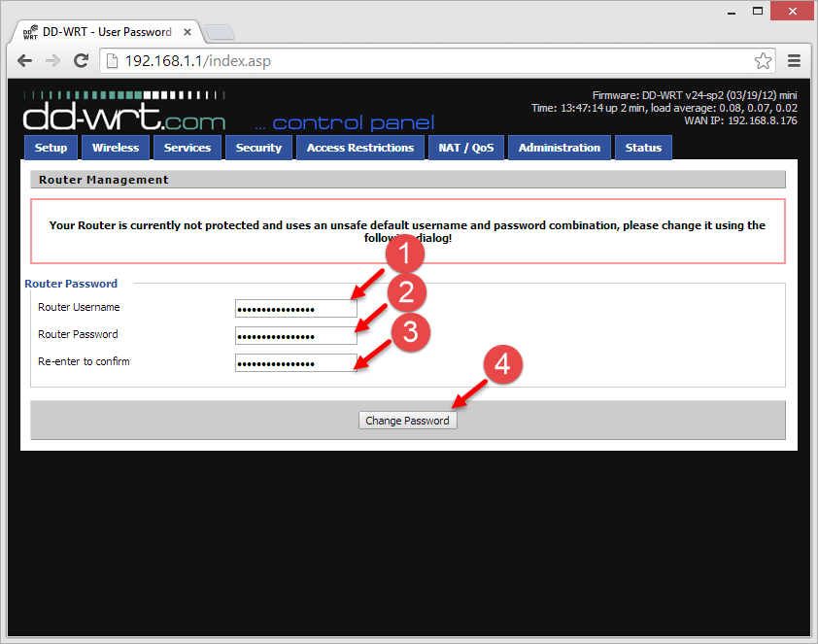Open a new browser tab
Viewport: 818px width, 644px height.
pos(220,32)
